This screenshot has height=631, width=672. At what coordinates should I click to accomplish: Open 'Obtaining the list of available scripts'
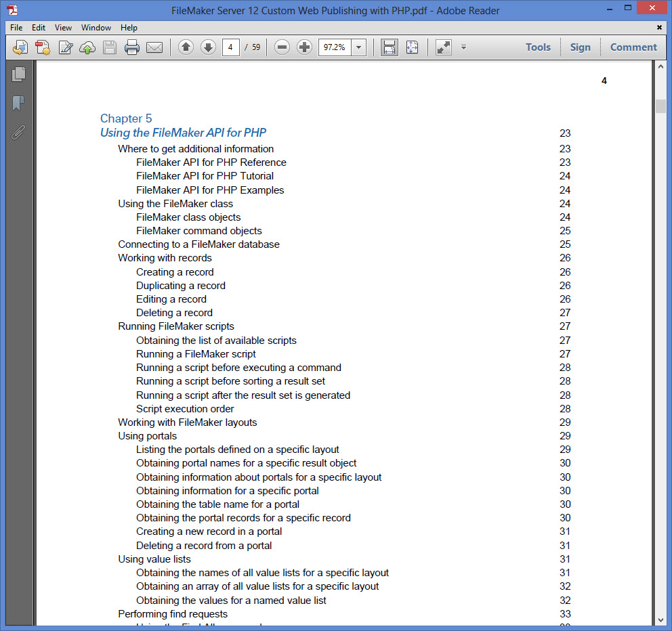pos(216,340)
